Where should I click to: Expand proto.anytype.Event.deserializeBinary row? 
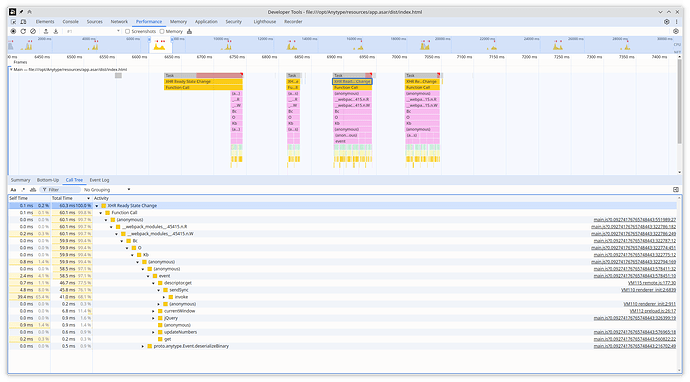[x=143, y=346]
